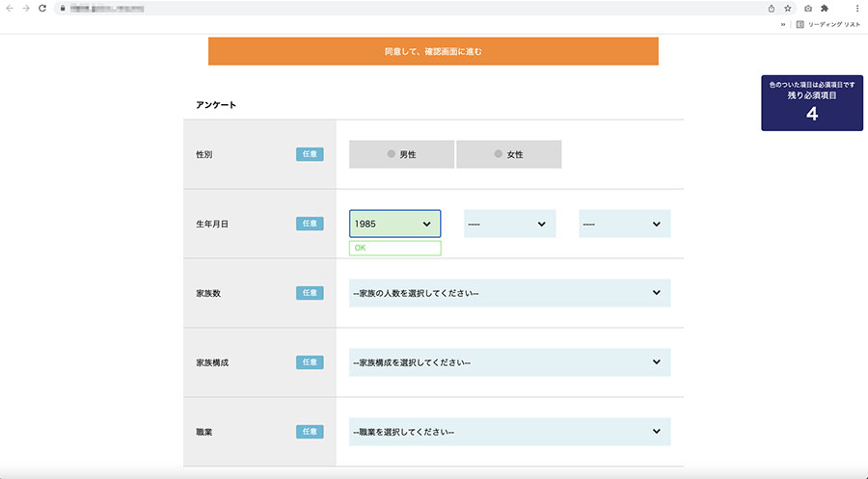Open the extensions puzzle piece menu

[825, 8]
